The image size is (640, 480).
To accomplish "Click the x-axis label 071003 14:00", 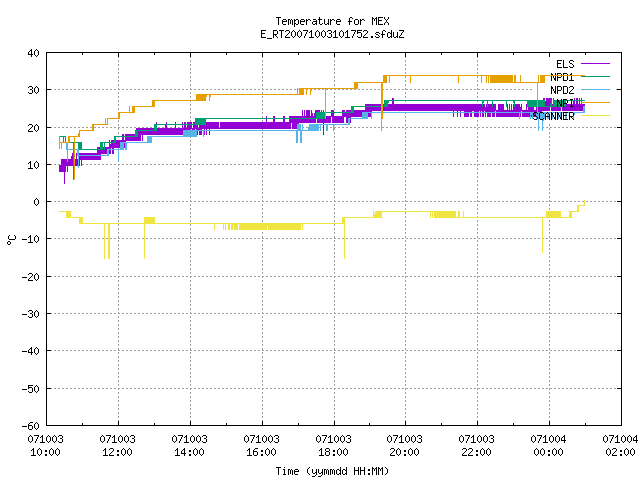I will point(189,446).
